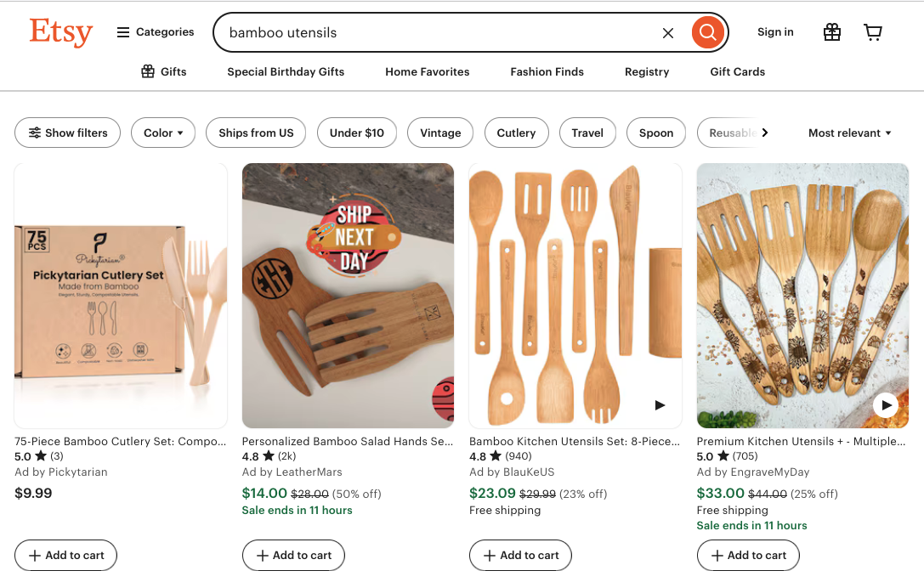Click the Sign in button

click(775, 32)
